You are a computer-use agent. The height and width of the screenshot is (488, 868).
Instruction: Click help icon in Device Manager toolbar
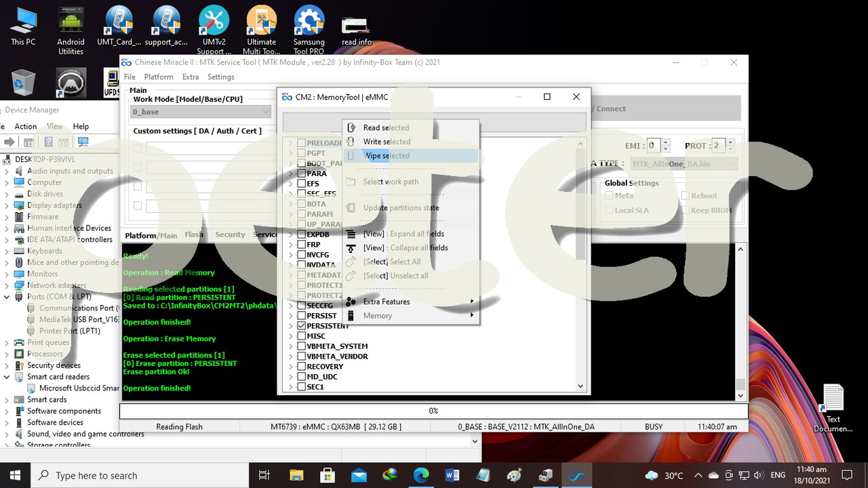48,142
